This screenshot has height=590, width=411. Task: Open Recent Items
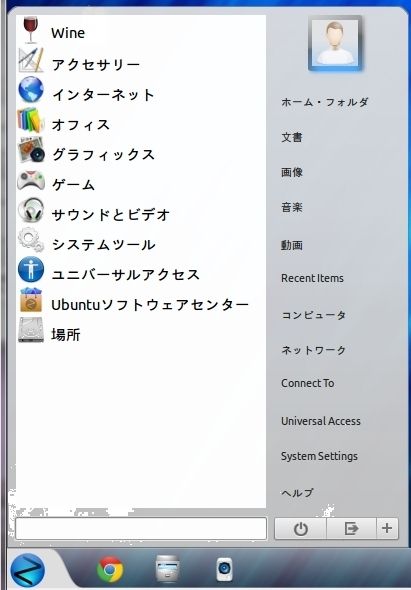[x=312, y=278]
